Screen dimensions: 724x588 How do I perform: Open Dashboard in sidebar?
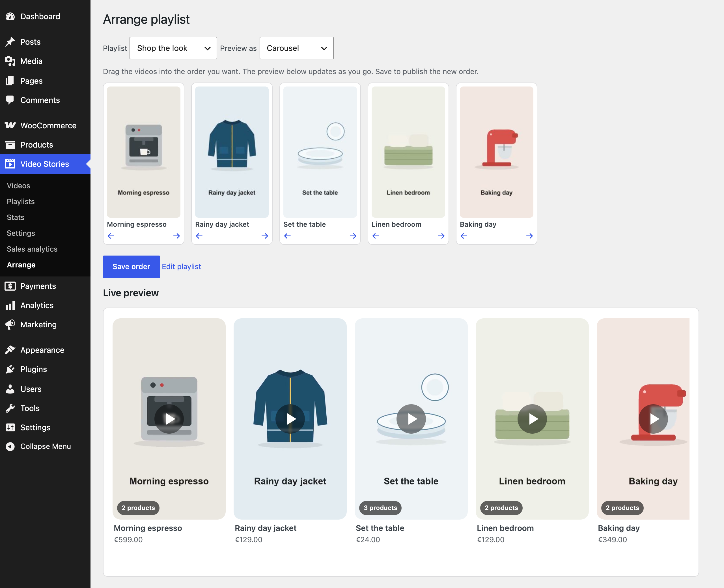coord(45,16)
